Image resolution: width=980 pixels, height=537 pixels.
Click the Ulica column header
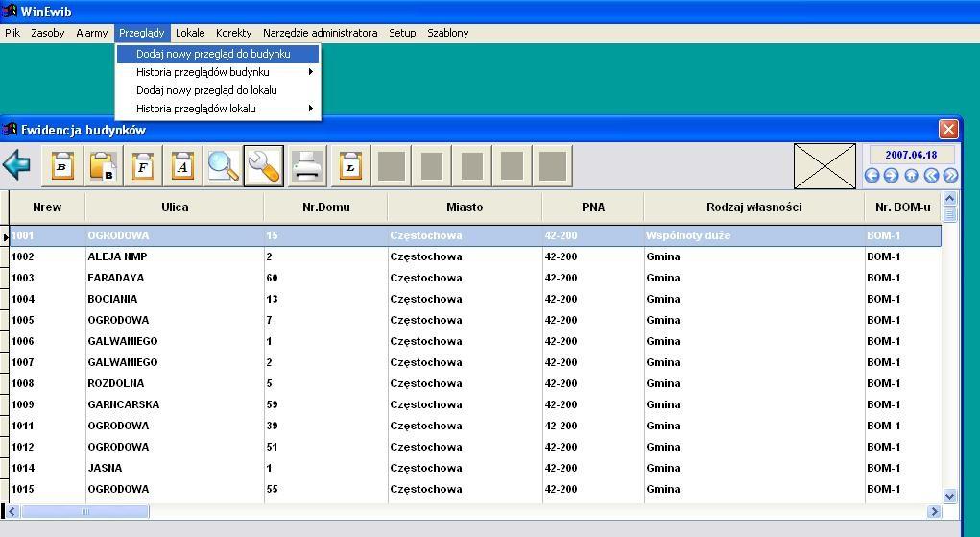coord(175,207)
